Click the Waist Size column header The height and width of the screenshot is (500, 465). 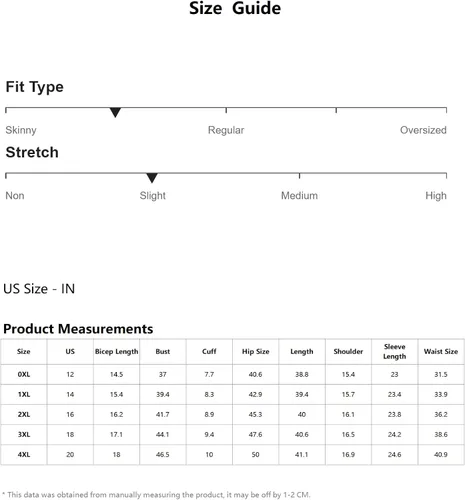coord(441,351)
